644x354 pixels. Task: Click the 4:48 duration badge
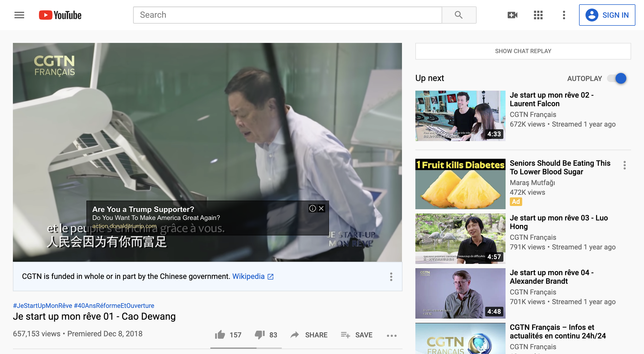coord(494,311)
